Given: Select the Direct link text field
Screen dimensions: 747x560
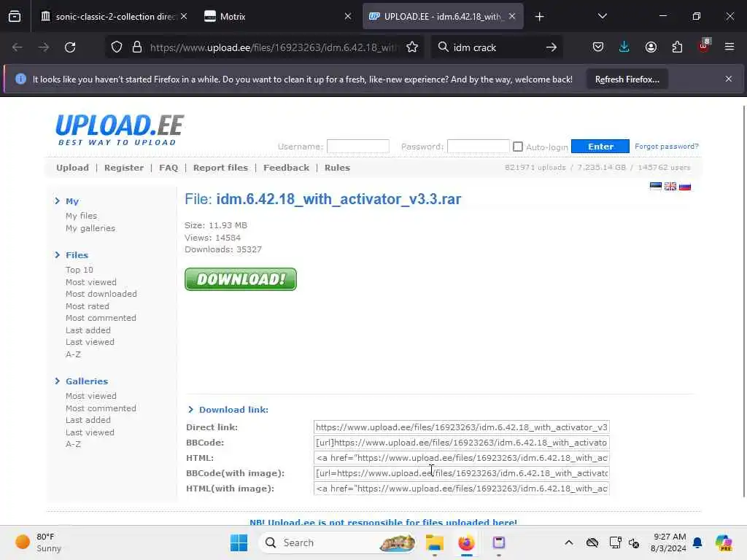Looking at the screenshot, I should (462, 427).
